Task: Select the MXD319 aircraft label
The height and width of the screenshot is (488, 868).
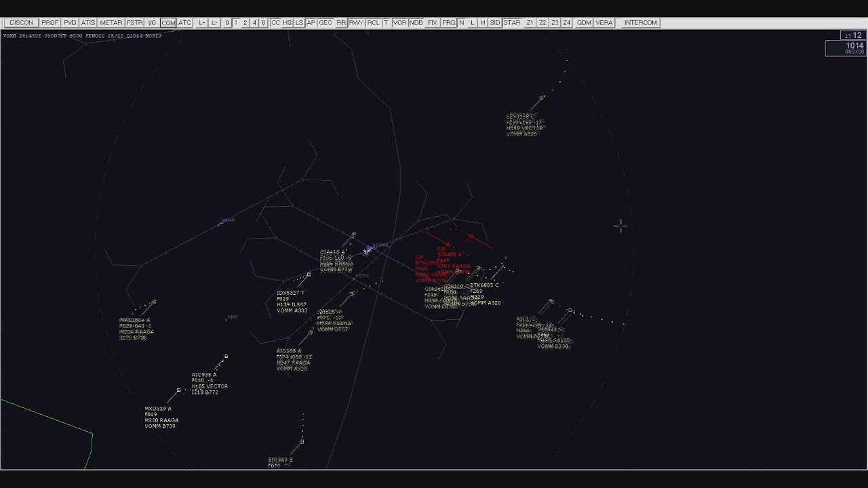Action: tap(161, 418)
